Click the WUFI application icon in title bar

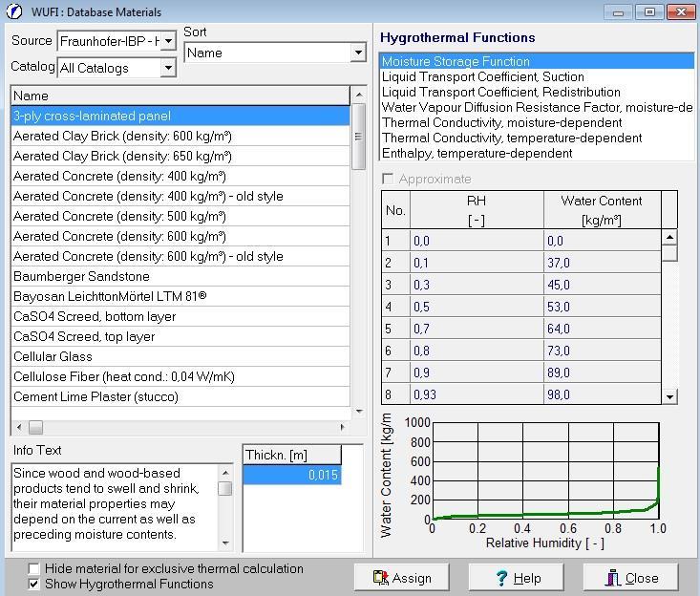point(13,11)
